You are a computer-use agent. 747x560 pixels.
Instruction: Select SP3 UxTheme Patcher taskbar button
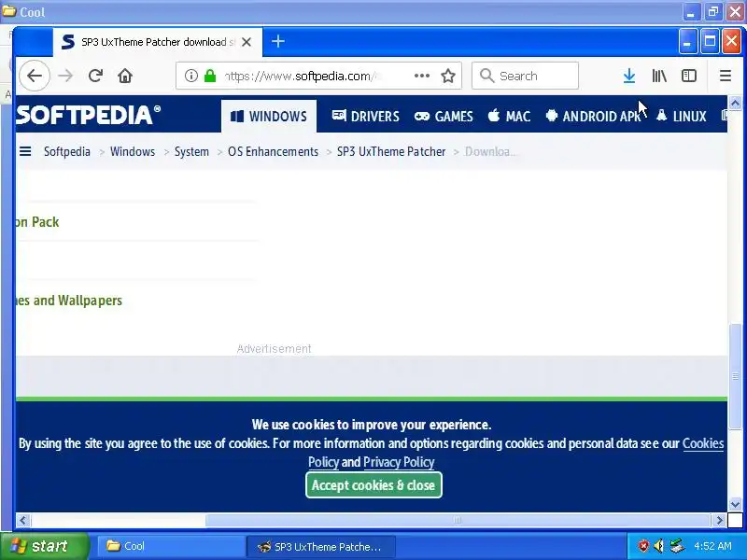click(x=320, y=547)
